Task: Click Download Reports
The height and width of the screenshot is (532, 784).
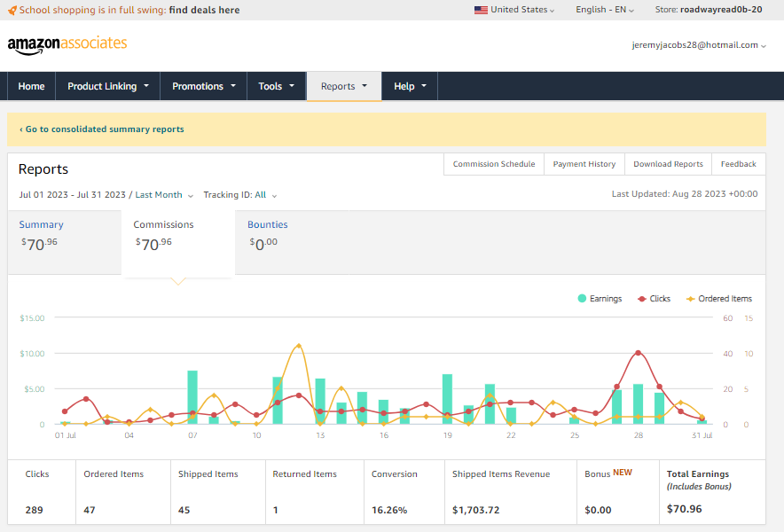Action: (x=668, y=164)
